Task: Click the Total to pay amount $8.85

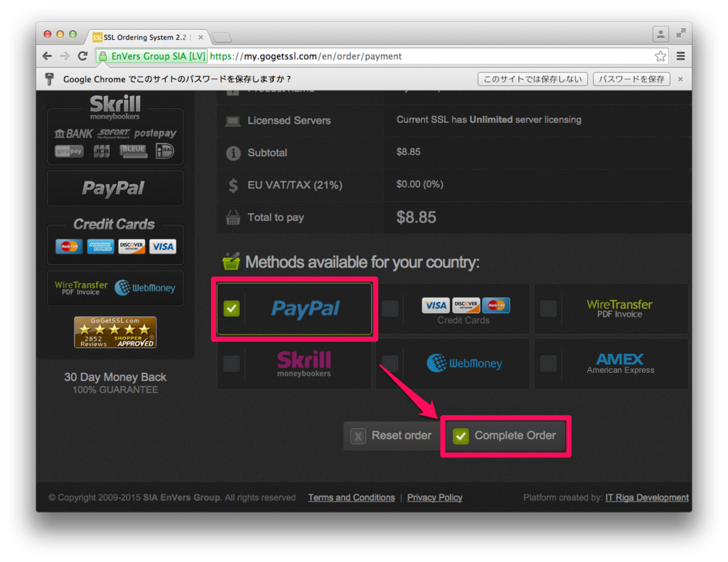Action: [x=416, y=217]
